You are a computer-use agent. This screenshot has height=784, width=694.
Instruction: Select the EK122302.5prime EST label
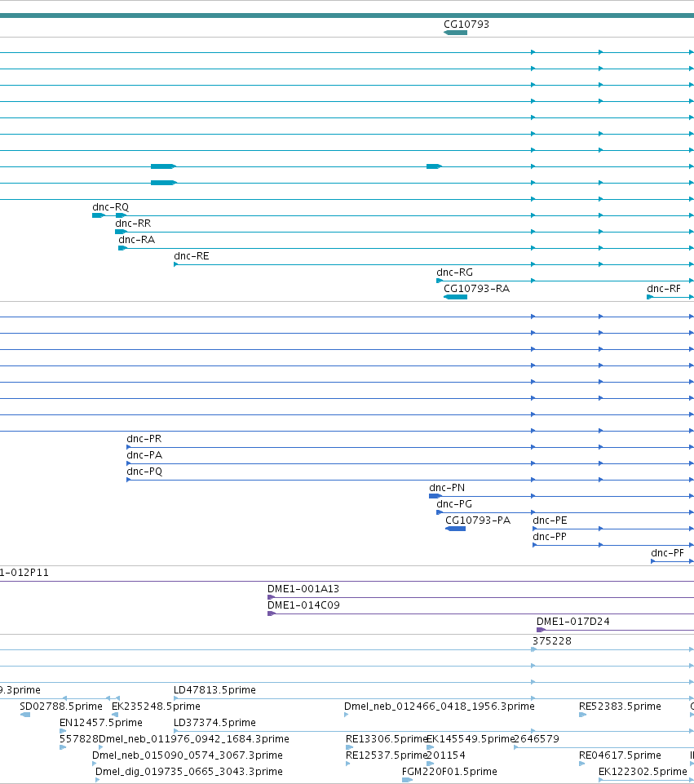[x=643, y=772]
